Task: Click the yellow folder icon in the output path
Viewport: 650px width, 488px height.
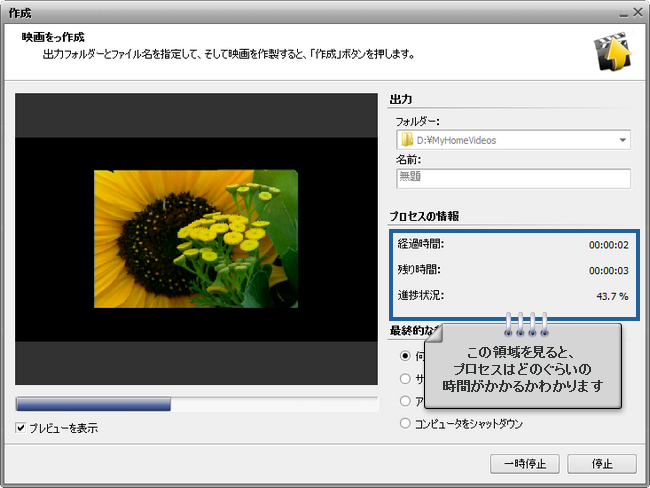Action: coord(407,140)
